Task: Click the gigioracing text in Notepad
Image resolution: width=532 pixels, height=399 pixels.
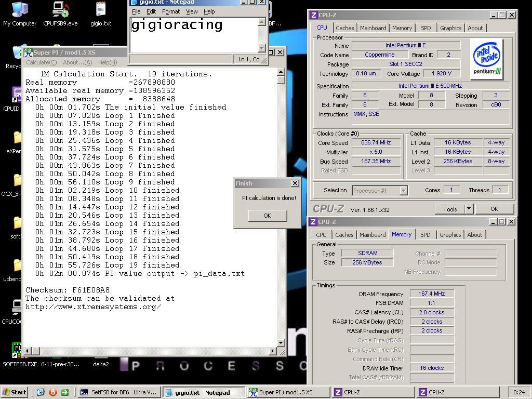Action: [x=177, y=25]
